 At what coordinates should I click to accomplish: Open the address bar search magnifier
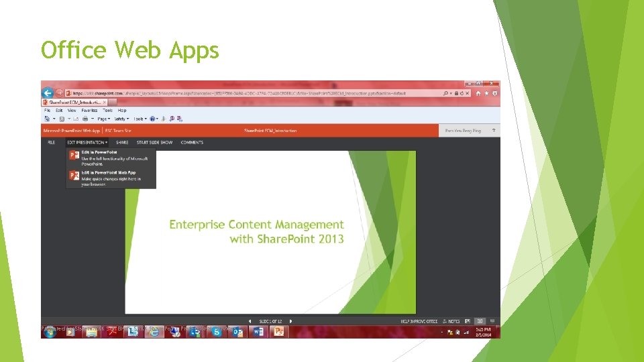(x=445, y=94)
